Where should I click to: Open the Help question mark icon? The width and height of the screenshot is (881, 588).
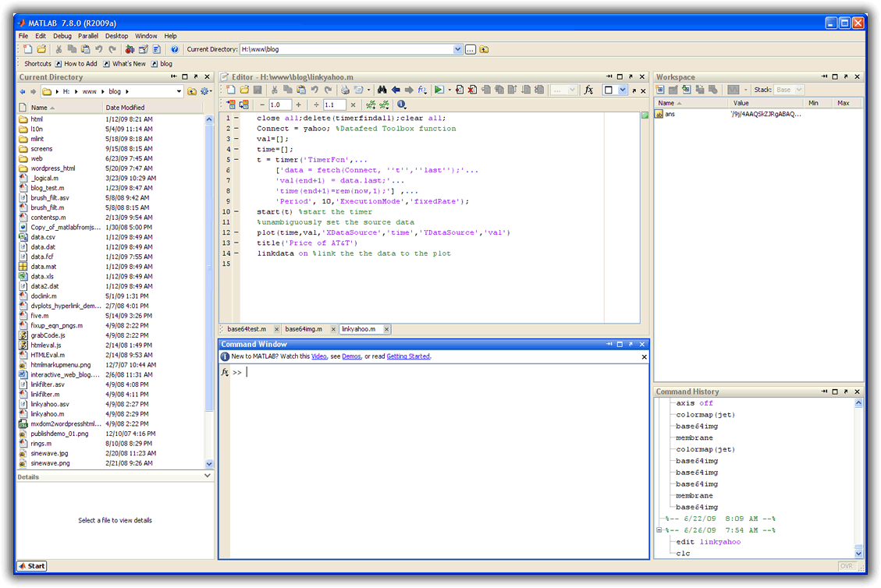[175, 49]
